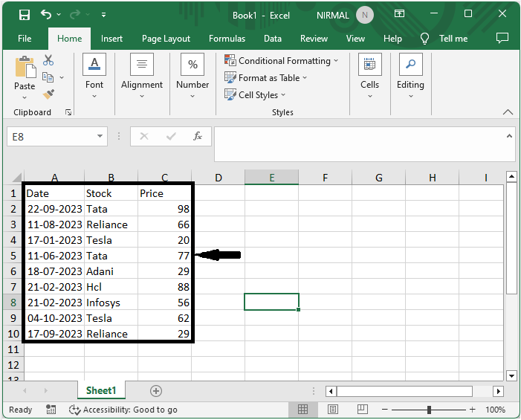The image size is (521, 420).
Task: Click the Paste clipboard icon
Action: (x=25, y=67)
